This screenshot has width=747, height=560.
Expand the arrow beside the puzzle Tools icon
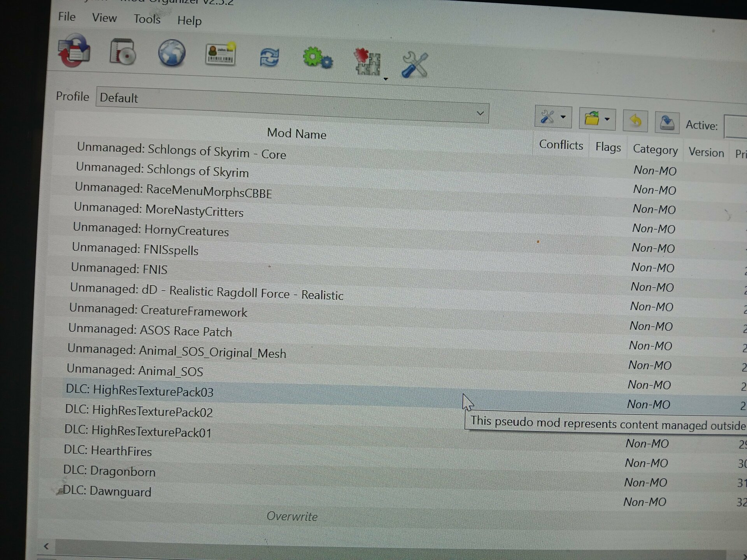pyautogui.click(x=386, y=79)
